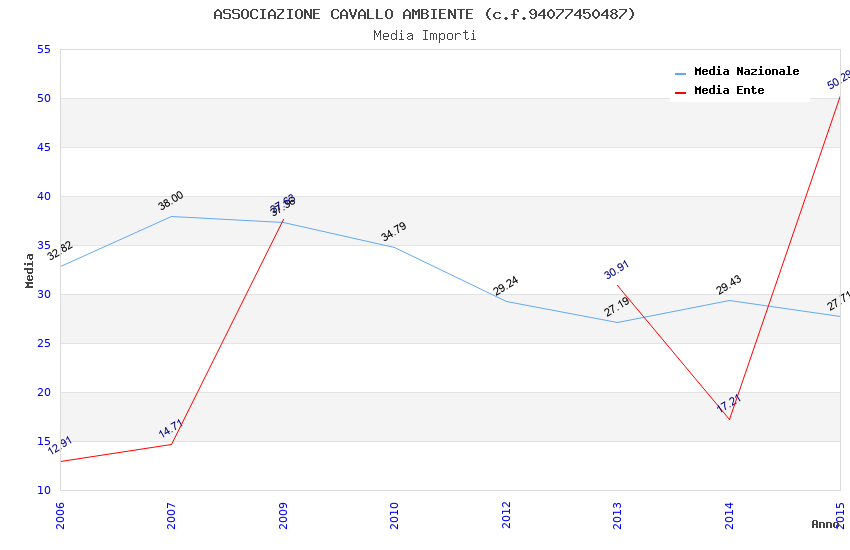The height and width of the screenshot is (550, 850).
Task: Select the 12.91 data point label
Action: click(x=60, y=446)
